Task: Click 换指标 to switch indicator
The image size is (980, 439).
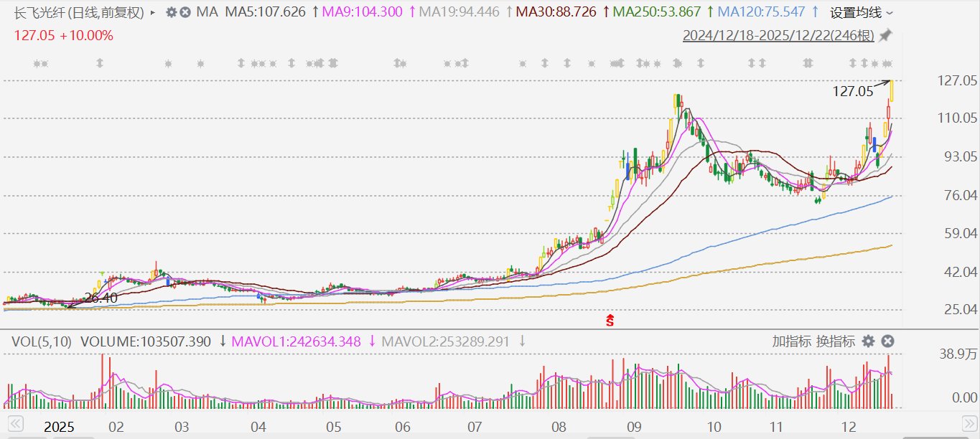Action: pos(835,341)
